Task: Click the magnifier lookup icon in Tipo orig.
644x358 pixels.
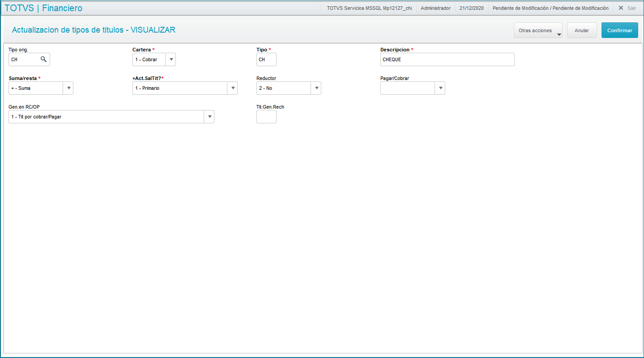Action: pyautogui.click(x=43, y=59)
